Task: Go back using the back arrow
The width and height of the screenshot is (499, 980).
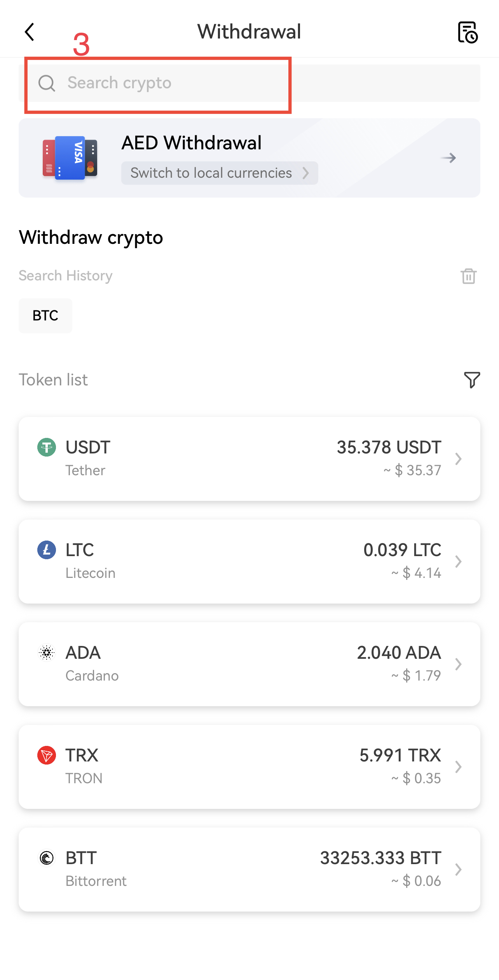Action: (30, 32)
